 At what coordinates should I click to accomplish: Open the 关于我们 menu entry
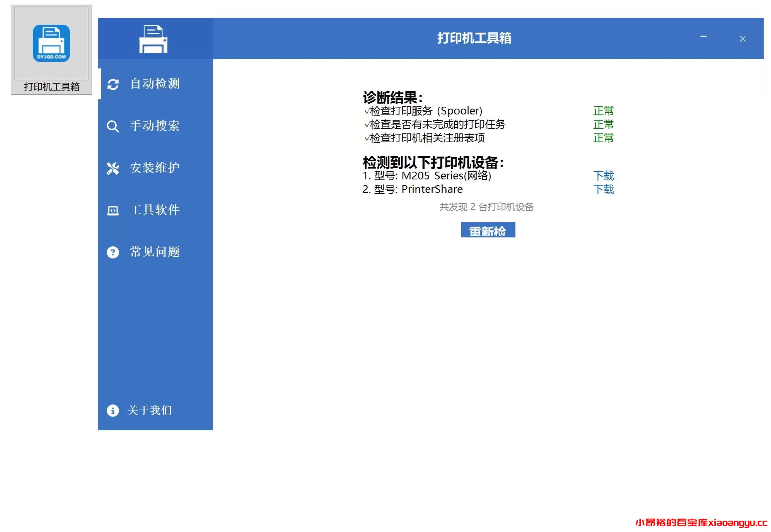[x=150, y=411]
